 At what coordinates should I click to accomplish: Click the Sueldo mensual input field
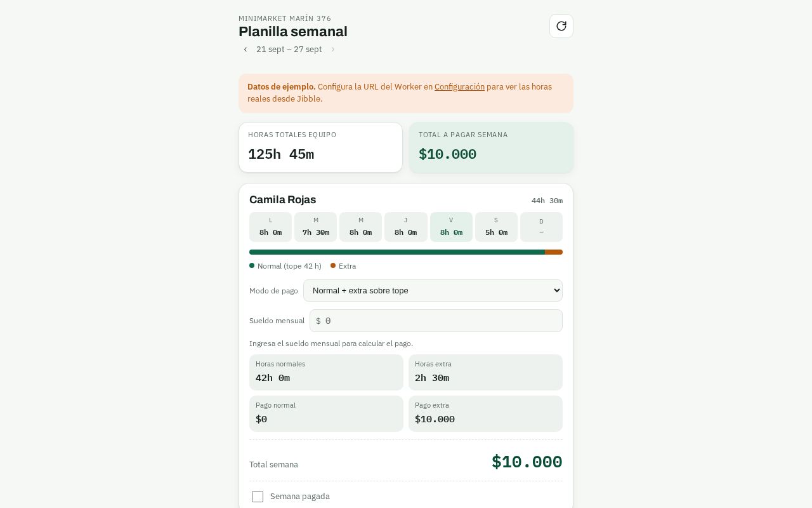pyautogui.click(x=436, y=321)
